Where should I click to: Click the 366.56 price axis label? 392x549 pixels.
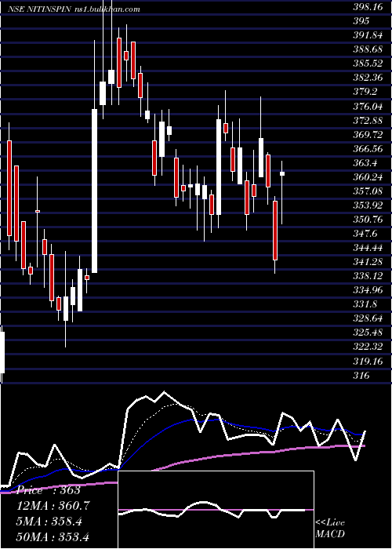[x=367, y=148]
